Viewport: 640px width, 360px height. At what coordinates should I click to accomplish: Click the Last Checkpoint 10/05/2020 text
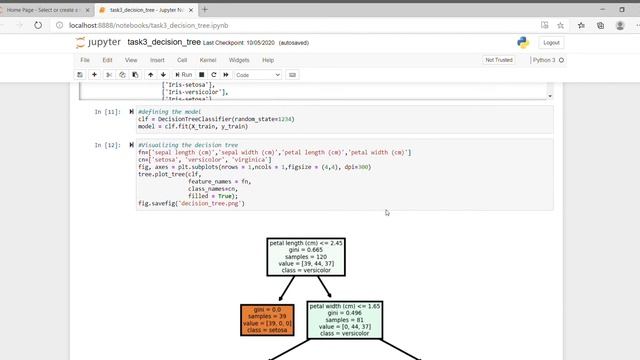pos(239,43)
